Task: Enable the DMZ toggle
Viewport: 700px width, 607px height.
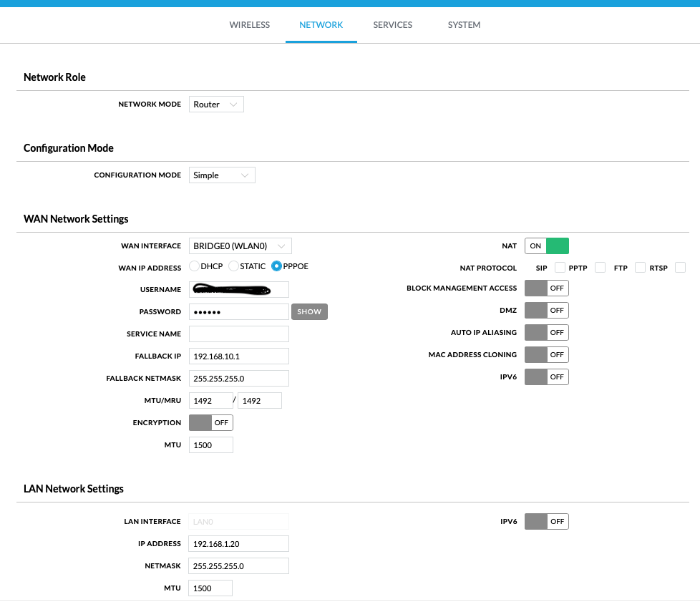Action: (546, 310)
